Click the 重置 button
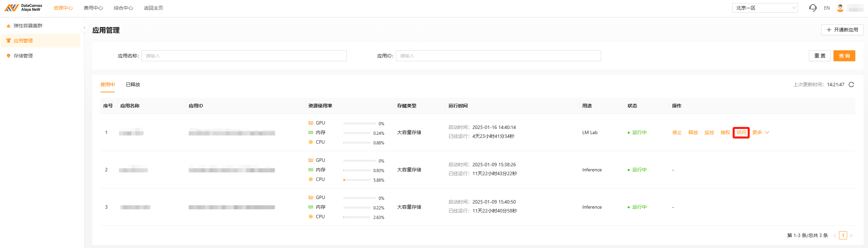 point(819,56)
